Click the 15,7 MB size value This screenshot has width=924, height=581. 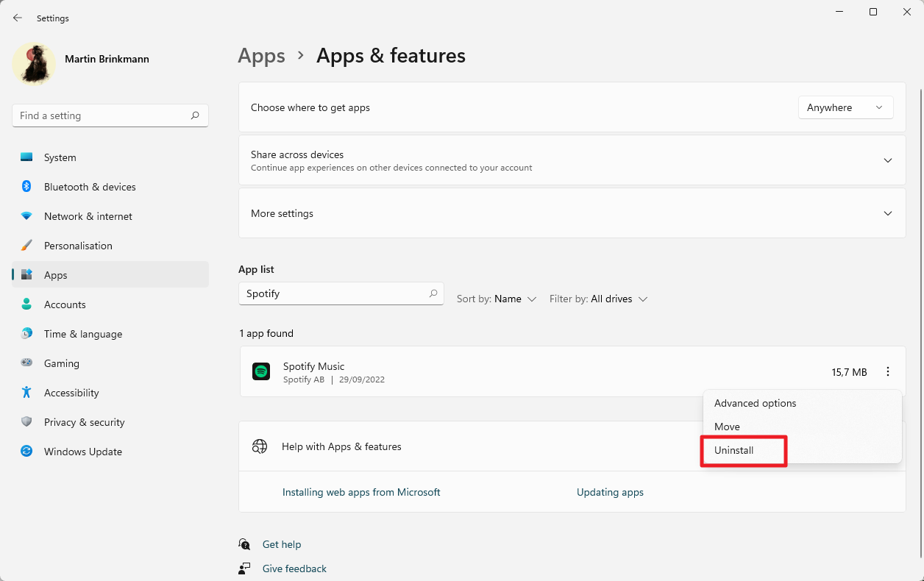[x=849, y=372]
